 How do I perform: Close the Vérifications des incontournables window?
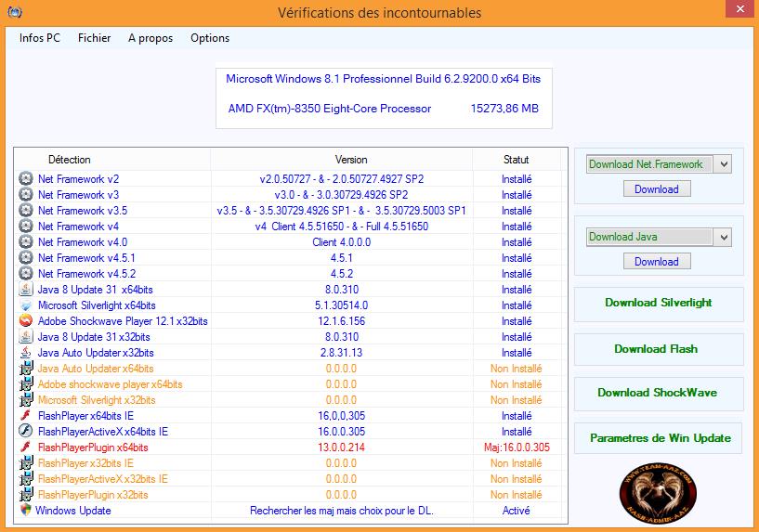(740, 8)
